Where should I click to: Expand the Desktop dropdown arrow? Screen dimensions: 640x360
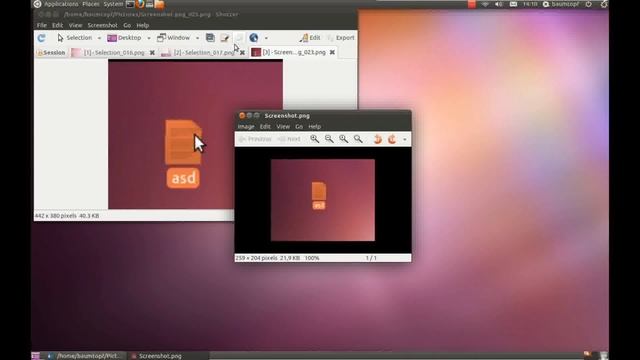149,38
